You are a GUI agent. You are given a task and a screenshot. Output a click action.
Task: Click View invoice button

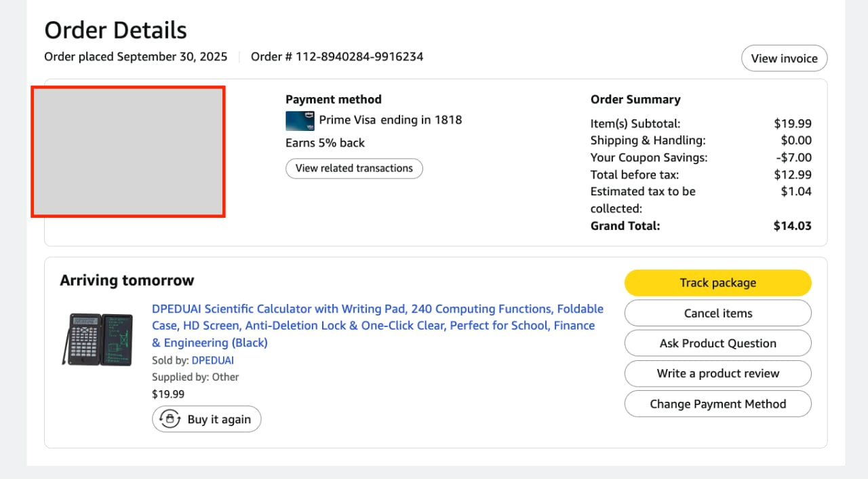coord(784,58)
